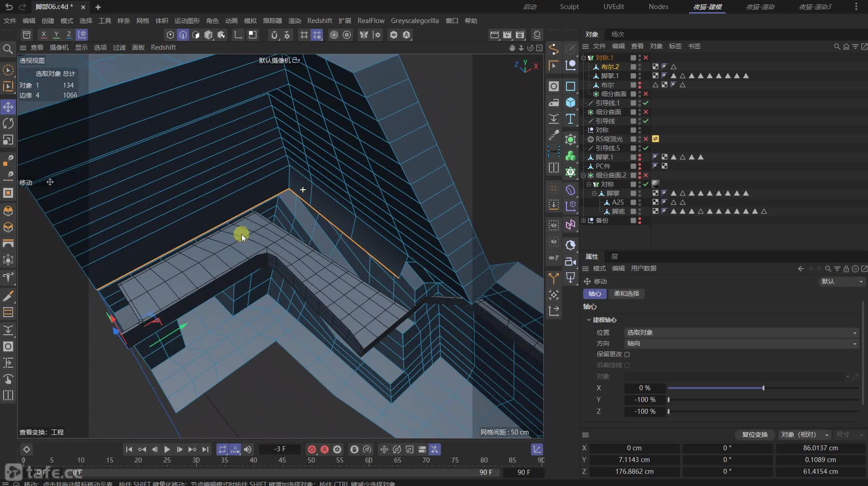Jump to the end of the animation

(205, 449)
